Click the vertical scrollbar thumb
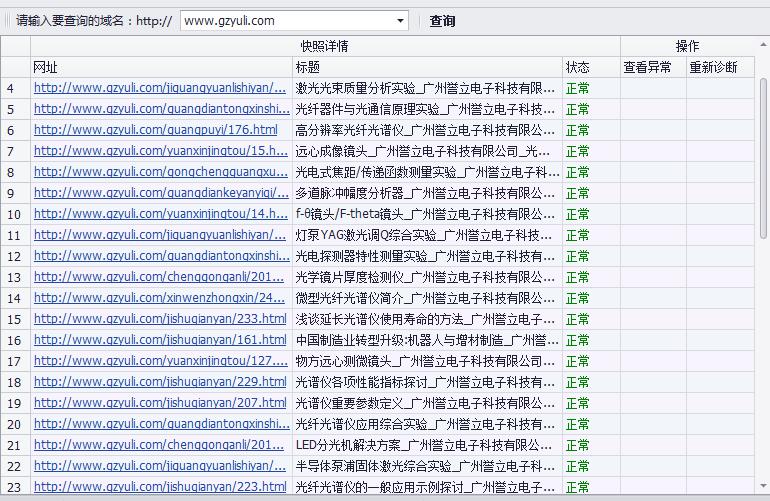This screenshot has height=501, width=770. pyautogui.click(x=764, y=160)
